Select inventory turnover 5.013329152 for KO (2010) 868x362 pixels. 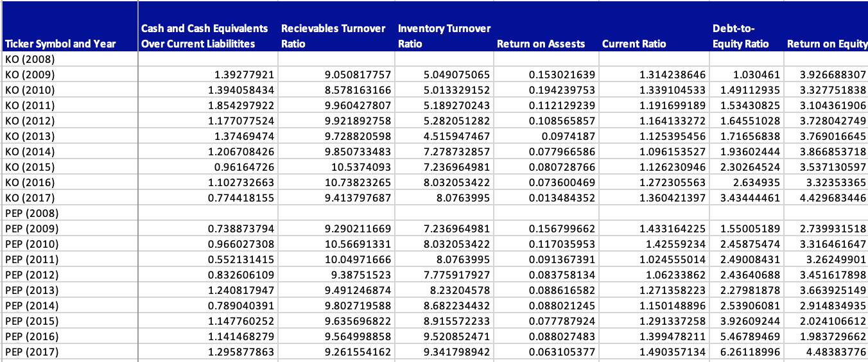[444, 90]
